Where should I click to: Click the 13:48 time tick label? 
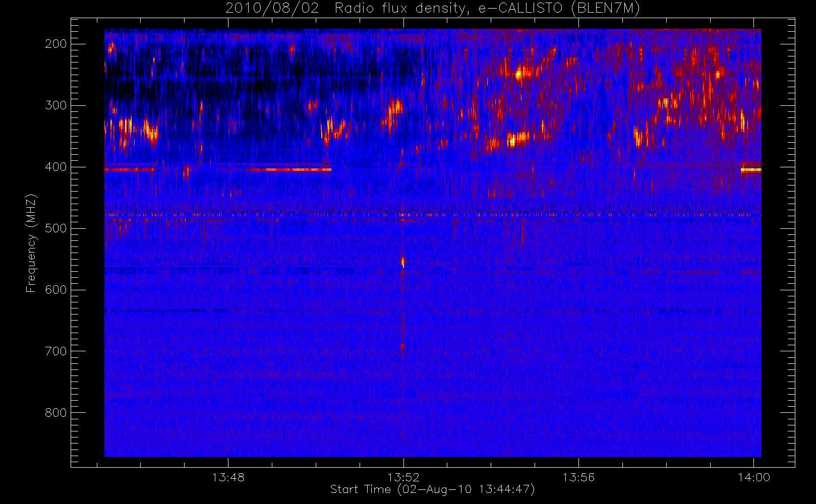pos(228,477)
